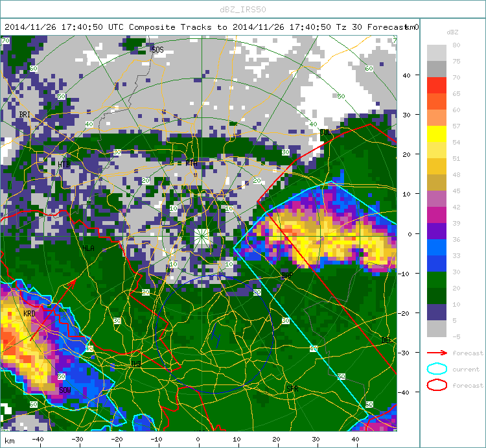This screenshot has width=486, height=448.
Task: Select the bright green 20-30 dBZ swatch
Action: click(x=436, y=279)
